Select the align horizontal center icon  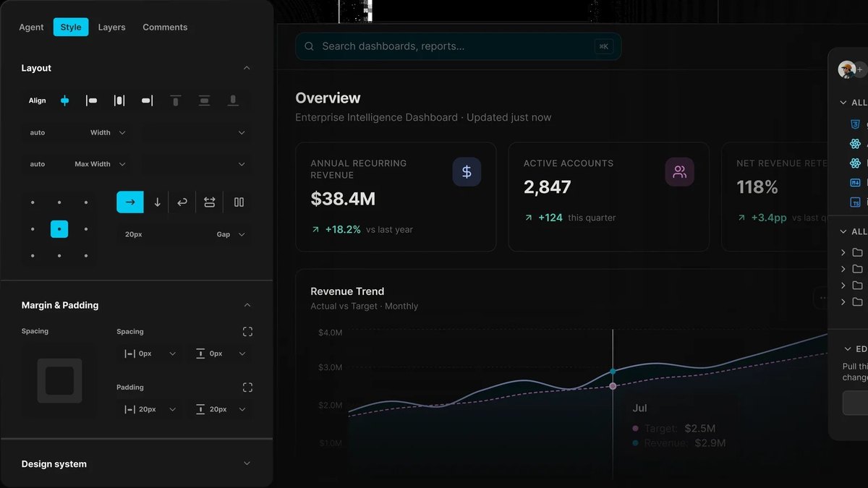click(x=64, y=100)
